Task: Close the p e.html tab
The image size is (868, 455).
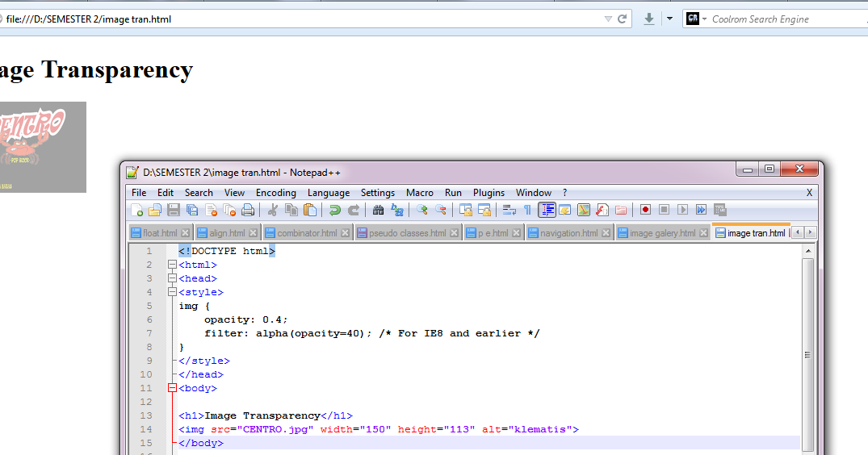Action: pyautogui.click(x=516, y=233)
